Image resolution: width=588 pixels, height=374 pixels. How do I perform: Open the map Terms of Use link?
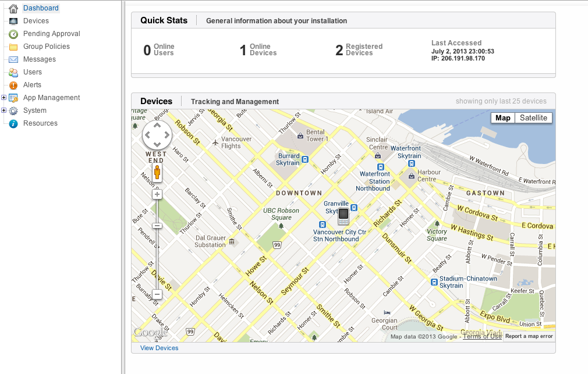pyautogui.click(x=482, y=336)
